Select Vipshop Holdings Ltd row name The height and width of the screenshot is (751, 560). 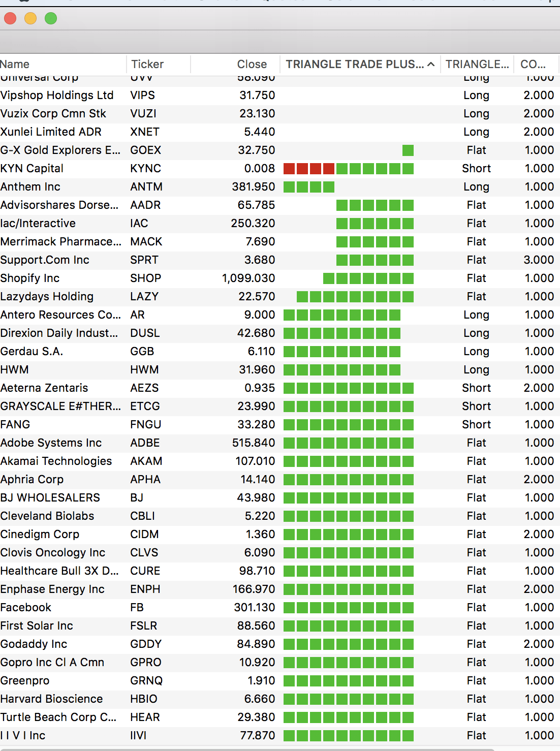57,96
